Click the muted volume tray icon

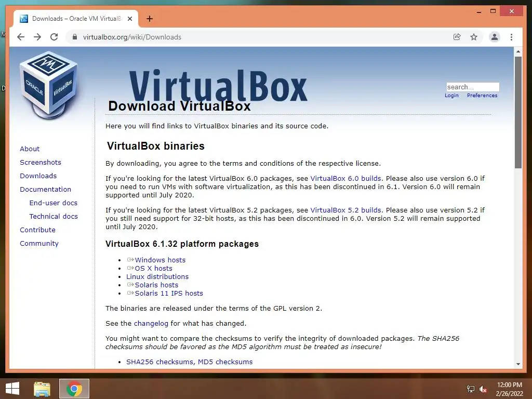pyautogui.click(x=483, y=389)
